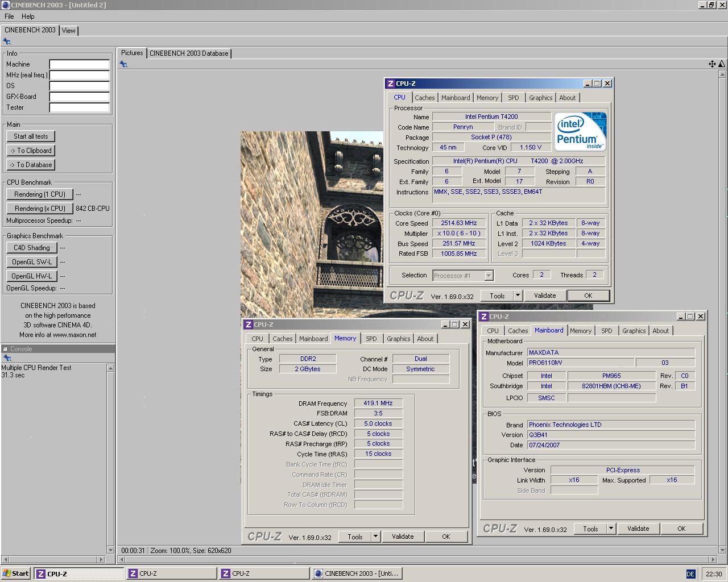Click the OS input field
The width and height of the screenshot is (728, 582).
point(79,86)
